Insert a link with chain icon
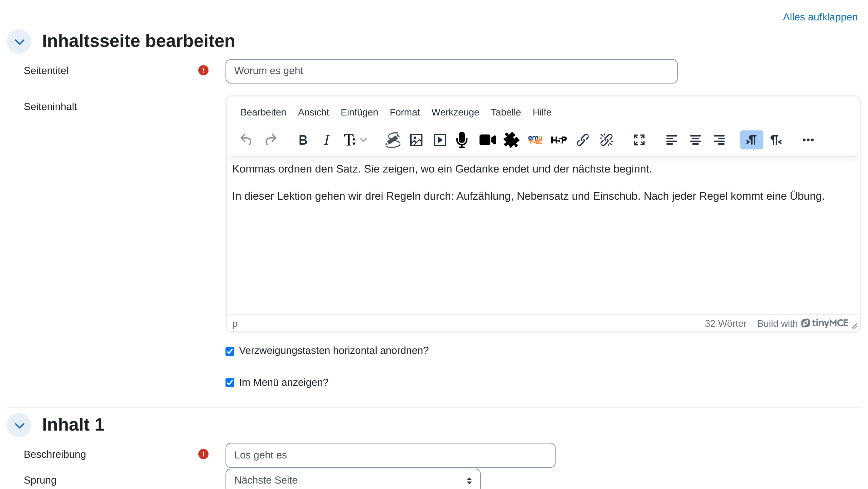The height and width of the screenshot is (489, 868). coord(583,140)
